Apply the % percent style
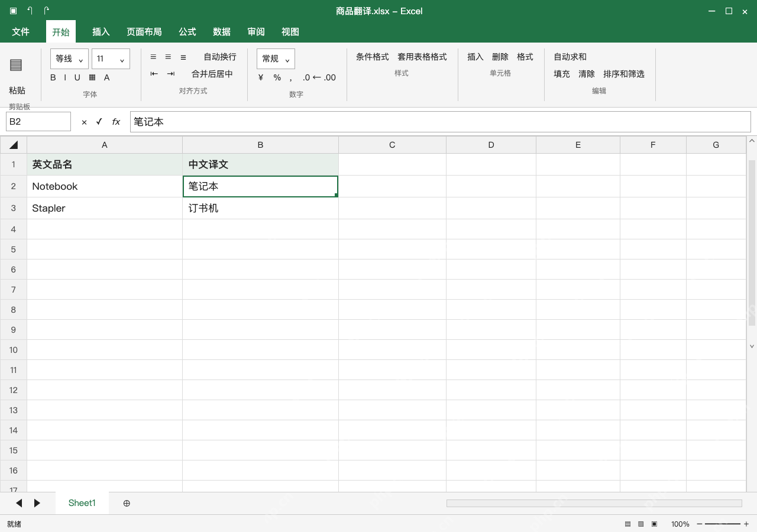The width and height of the screenshot is (757, 532). click(277, 77)
